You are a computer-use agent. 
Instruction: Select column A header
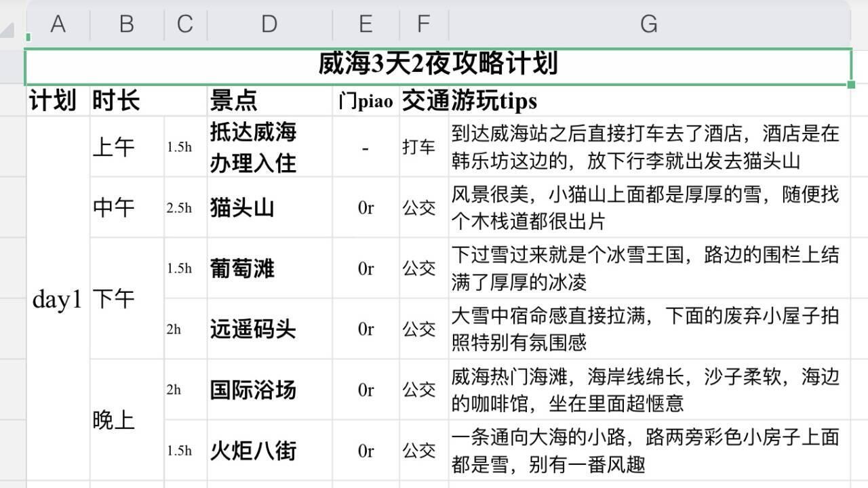pyautogui.click(x=58, y=24)
